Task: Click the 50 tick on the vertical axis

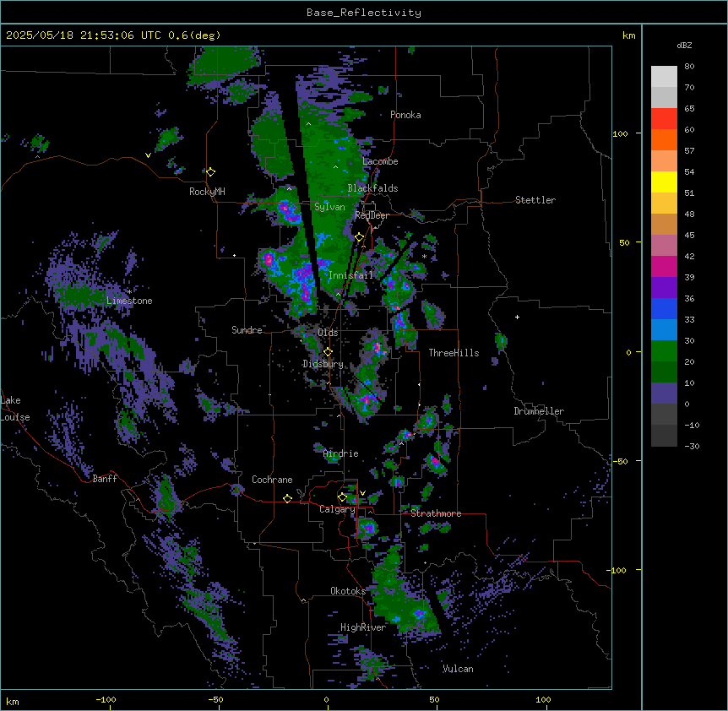Action: click(624, 242)
